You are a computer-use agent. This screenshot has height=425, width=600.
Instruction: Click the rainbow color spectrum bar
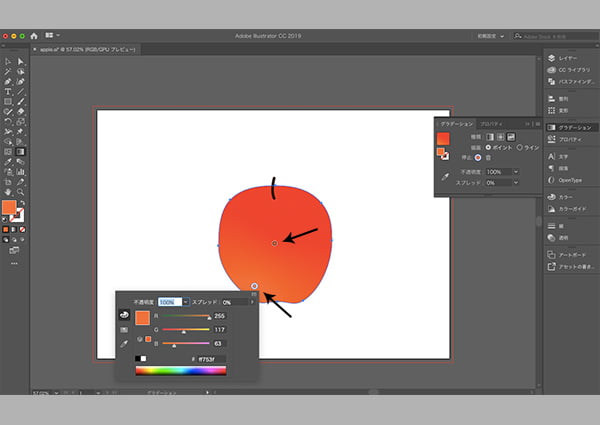(181, 370)
